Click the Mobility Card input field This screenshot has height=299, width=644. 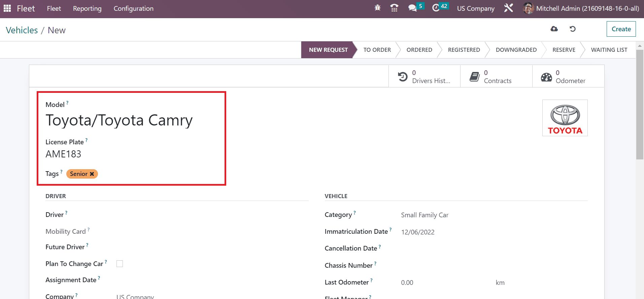click(x=212, y=232)
